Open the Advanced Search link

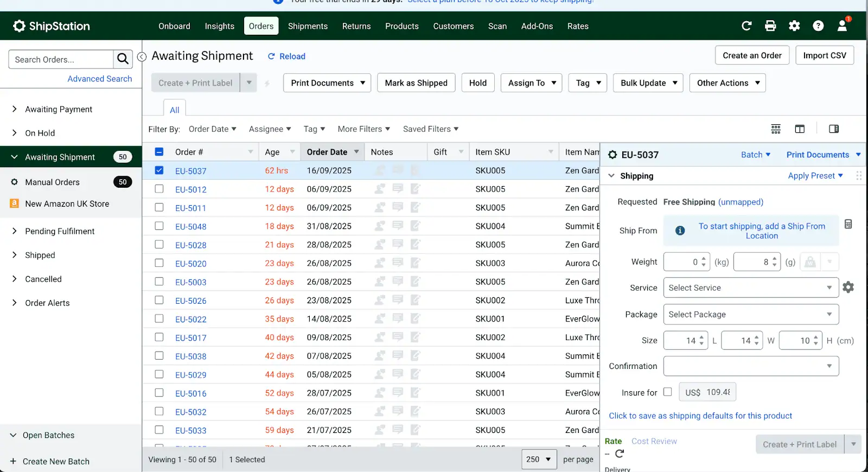point(99,79)
